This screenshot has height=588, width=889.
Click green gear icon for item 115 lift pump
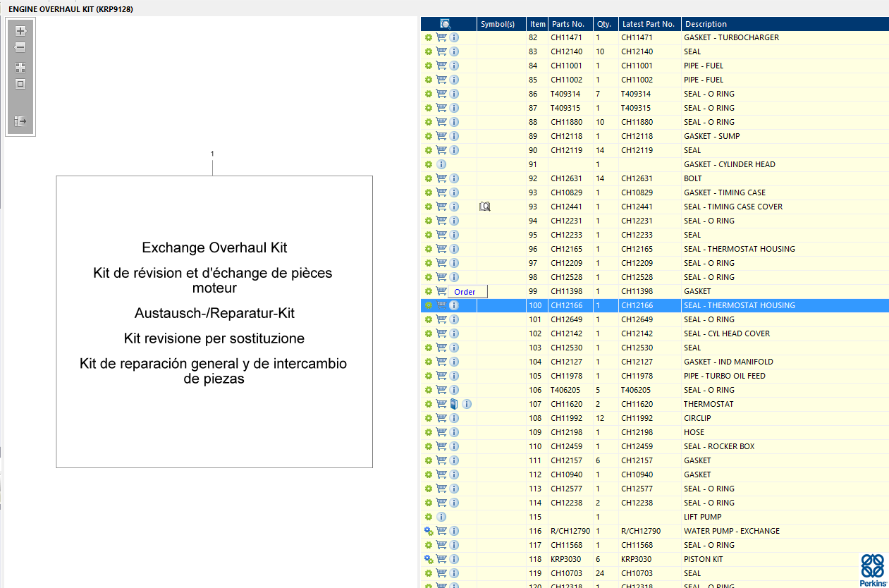(428, 517)
